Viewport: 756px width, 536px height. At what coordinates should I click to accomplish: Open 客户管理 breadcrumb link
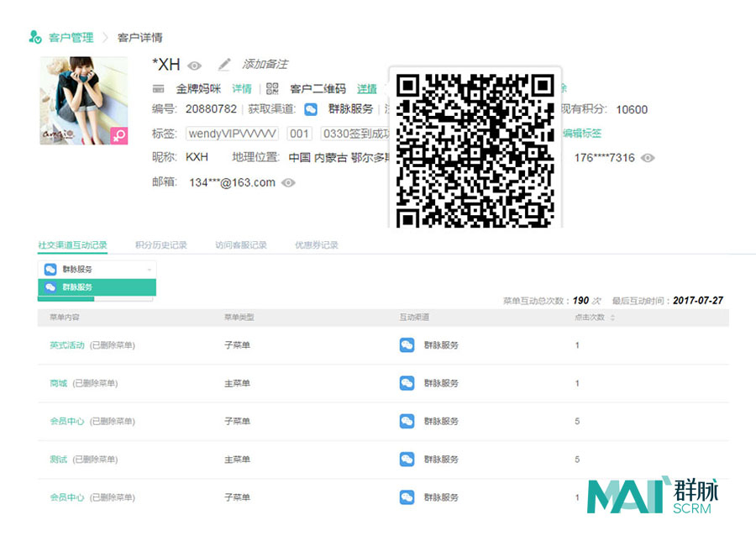tap(71, 38)
